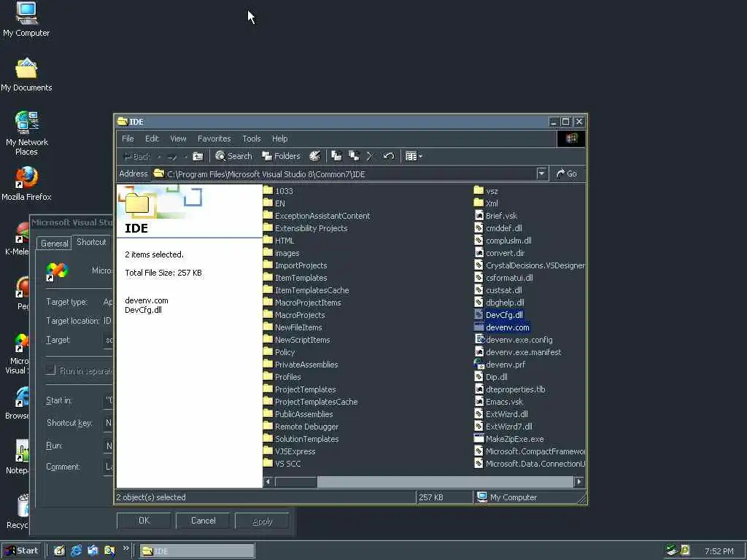Open Mozilla Firefox desktop shortcut
This screenshot has width=747, height=560.
(x=26, y=184)
